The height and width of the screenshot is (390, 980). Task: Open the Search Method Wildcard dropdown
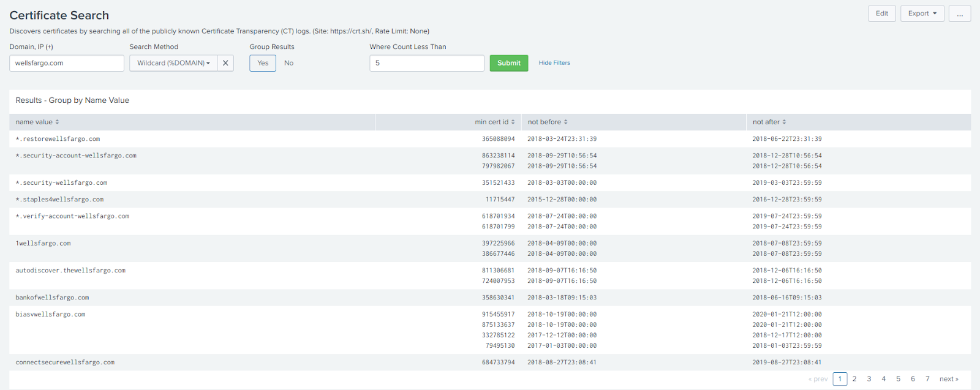point(173,63)
